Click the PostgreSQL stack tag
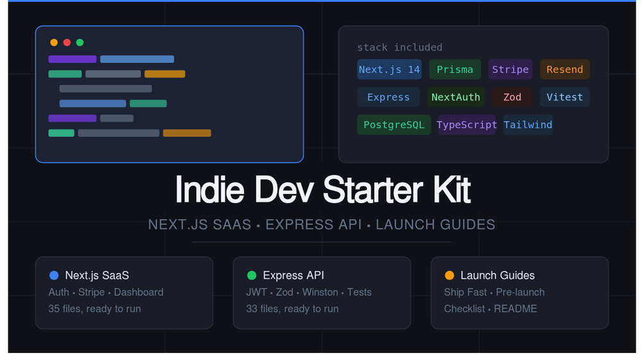 point(394,125)
